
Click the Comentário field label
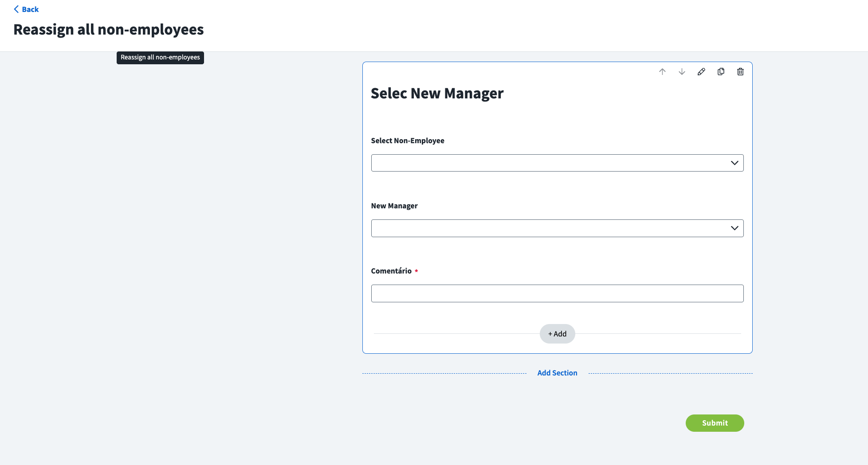pyautogui.click(x=391, y=271)
